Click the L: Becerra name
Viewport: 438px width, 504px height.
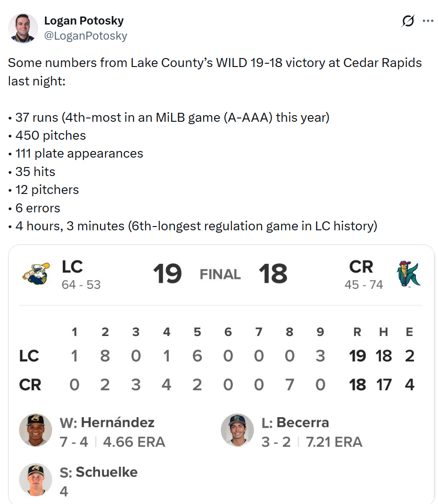point(295,422)
